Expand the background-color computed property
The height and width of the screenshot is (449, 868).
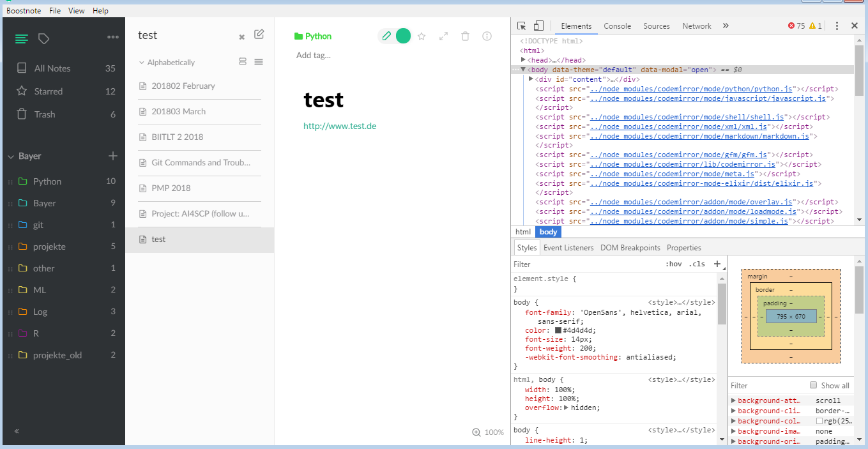(x=733, y=421)
